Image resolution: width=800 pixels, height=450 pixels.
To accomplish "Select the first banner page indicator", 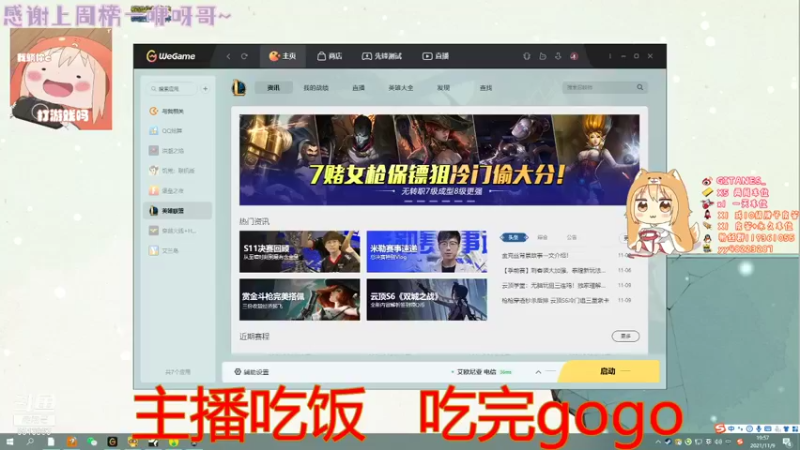I will (x=408, y=202).
